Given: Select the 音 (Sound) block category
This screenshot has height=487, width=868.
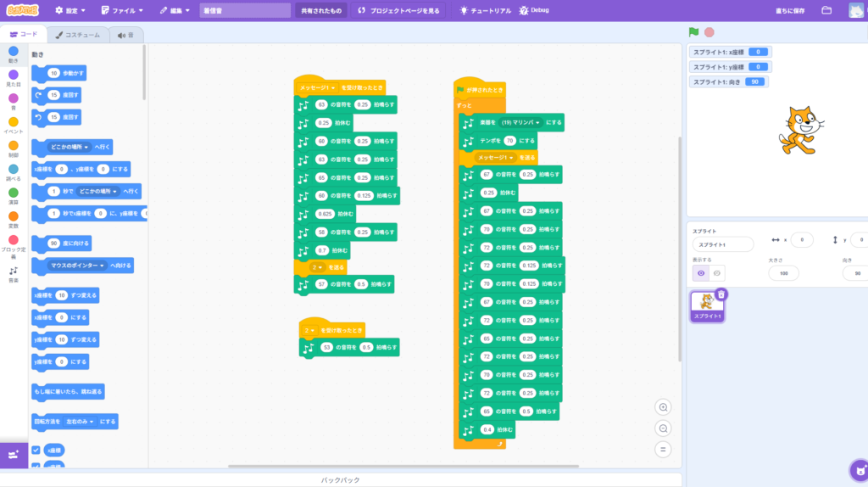Looking at the screenshot, I should (x=14, y=102).
